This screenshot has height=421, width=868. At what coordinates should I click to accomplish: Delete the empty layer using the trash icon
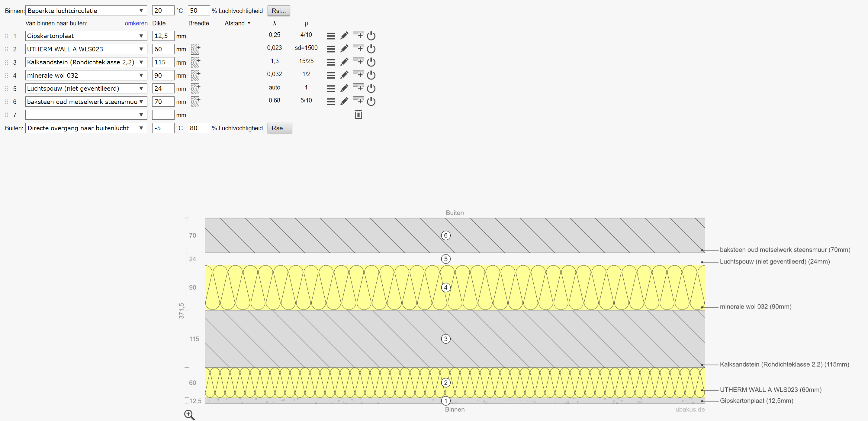[358, 115]
